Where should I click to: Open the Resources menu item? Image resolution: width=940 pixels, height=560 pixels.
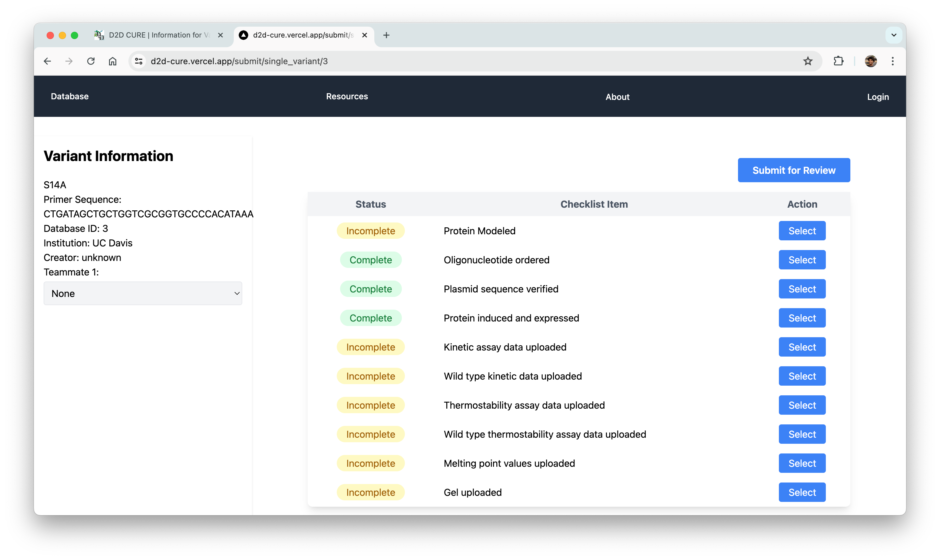(346, 96)
